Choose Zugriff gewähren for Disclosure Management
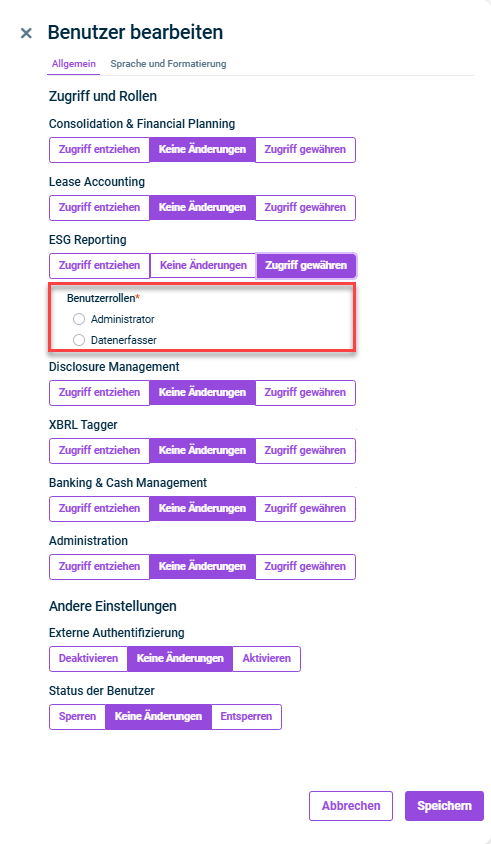 [305, 393]
